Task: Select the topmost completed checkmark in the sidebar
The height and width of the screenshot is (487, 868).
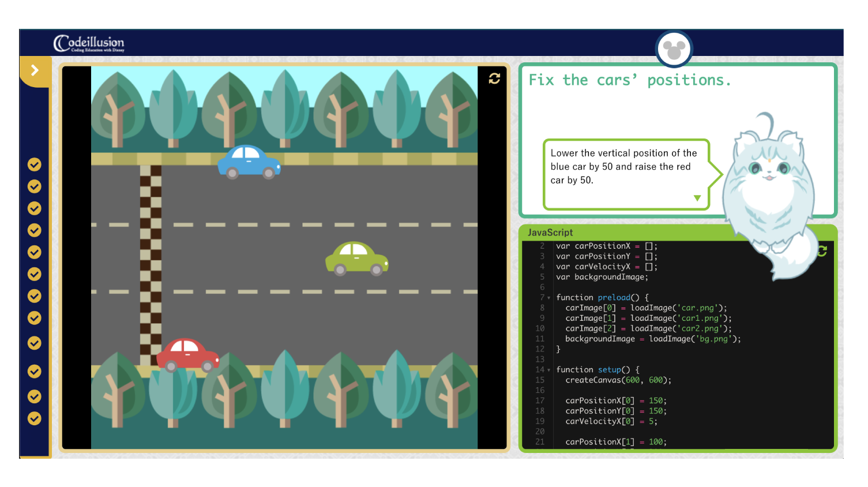Action: 35,164
